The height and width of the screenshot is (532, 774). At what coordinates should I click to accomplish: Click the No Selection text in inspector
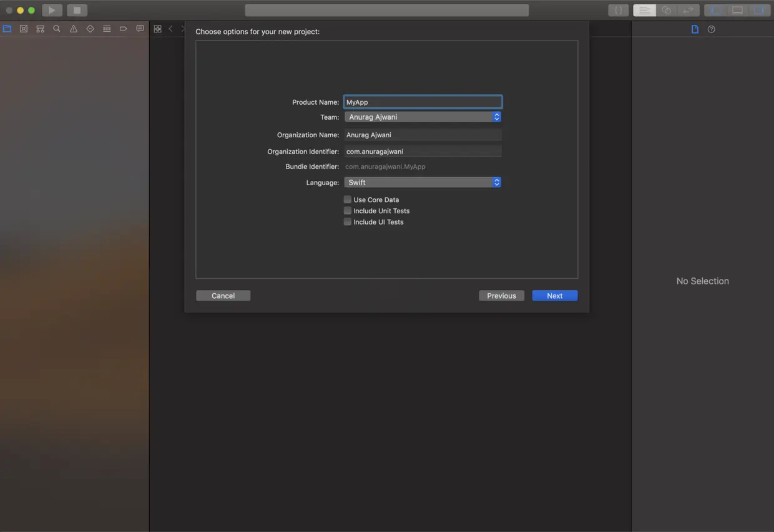click(x=702, y=281)
